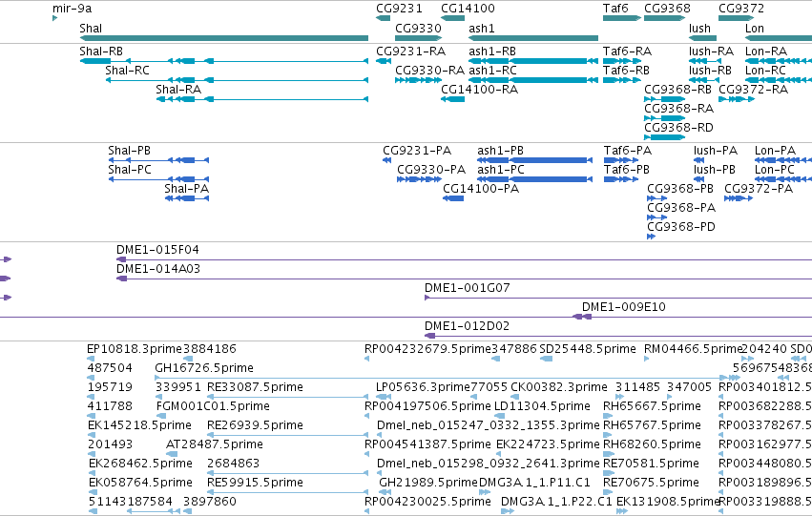Click the Shal-PA protein label

[186, 189]
